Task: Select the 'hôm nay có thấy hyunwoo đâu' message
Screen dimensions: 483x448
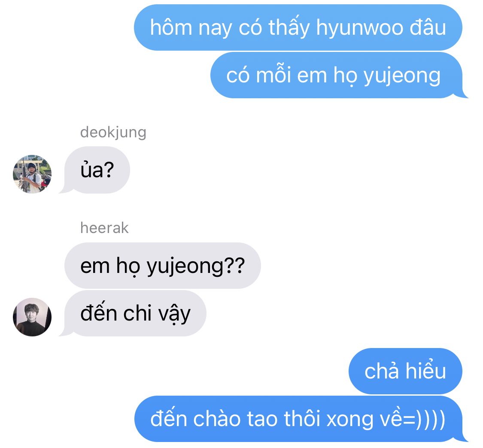Action: (x=298, y=27)
